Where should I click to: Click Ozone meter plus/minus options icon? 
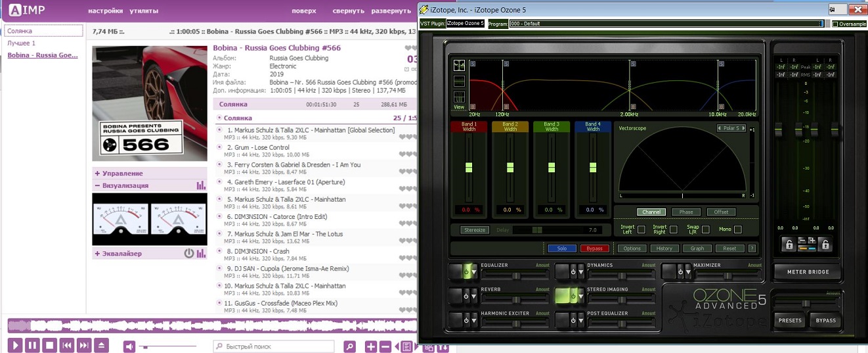(x=807, y=245)
